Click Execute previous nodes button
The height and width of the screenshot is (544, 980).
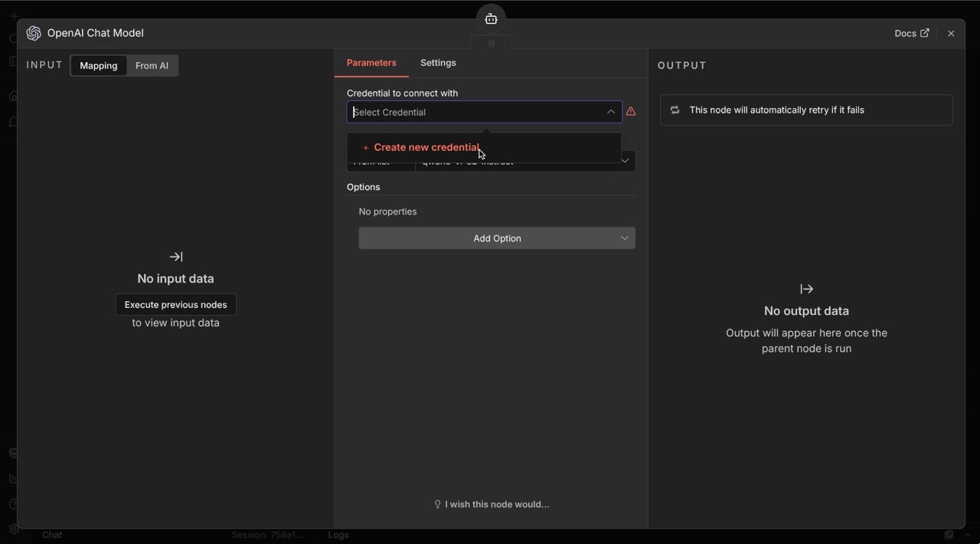[176, 305]
